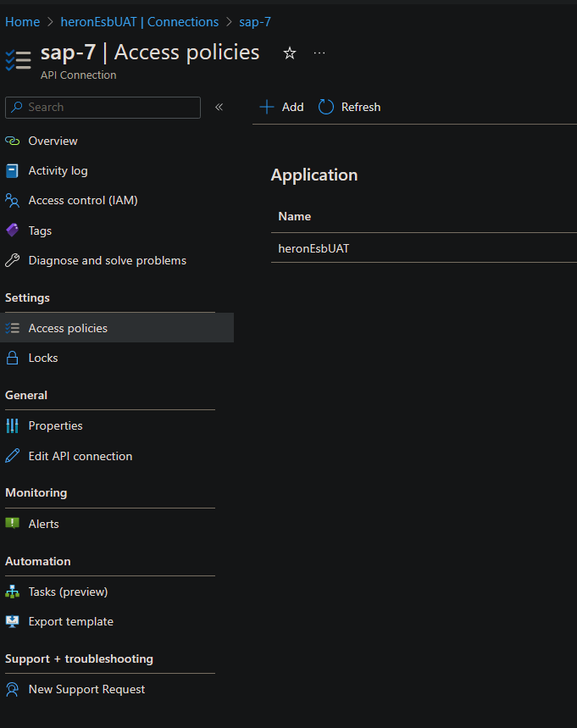Open Diagnose and solve problems
The image size is (577, 728).
click(x=108, y=260)
